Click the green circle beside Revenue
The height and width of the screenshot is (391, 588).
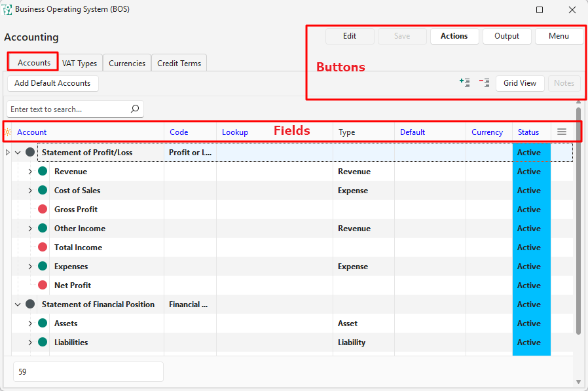[43, 172]
